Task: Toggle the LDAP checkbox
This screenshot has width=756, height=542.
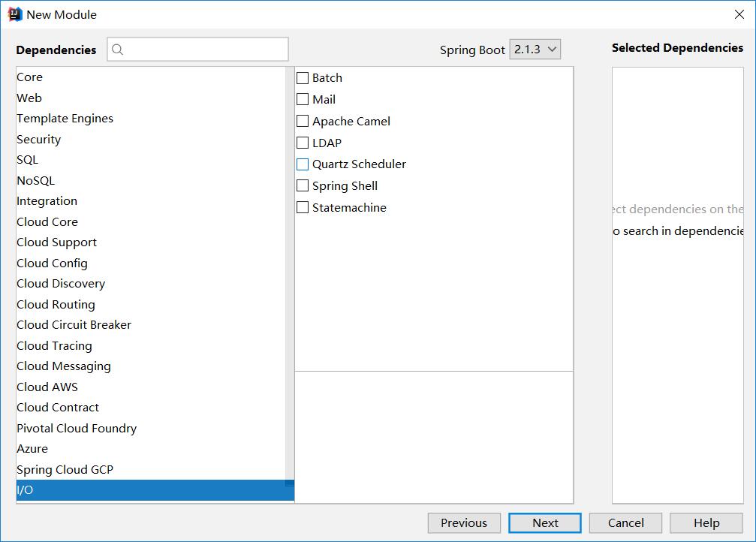Action: click(x=303, y=143)
